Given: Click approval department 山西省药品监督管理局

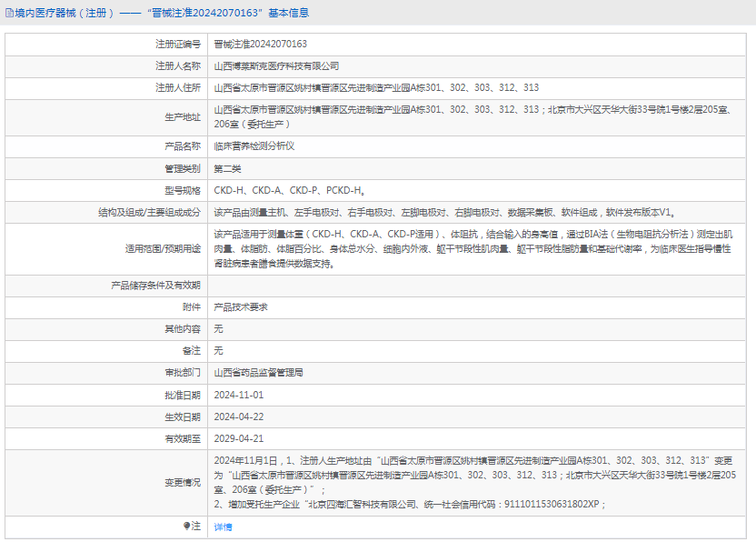Looking at the screenshot, I should [x=258, y=373].
